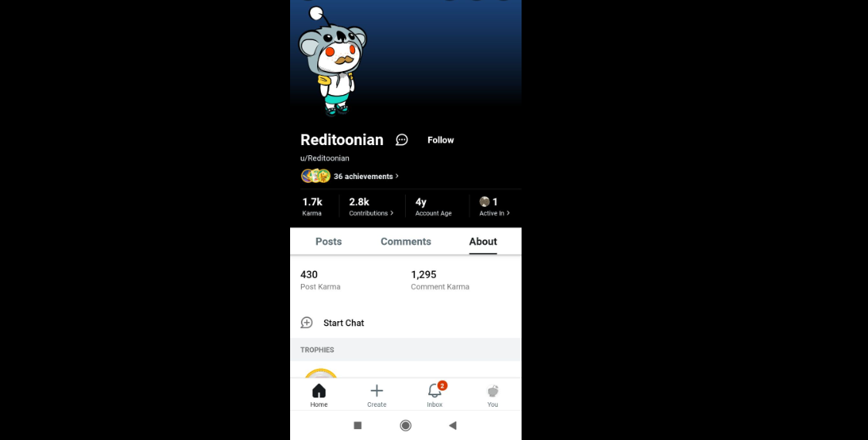Open the Home tab icon

click(319, 391)
